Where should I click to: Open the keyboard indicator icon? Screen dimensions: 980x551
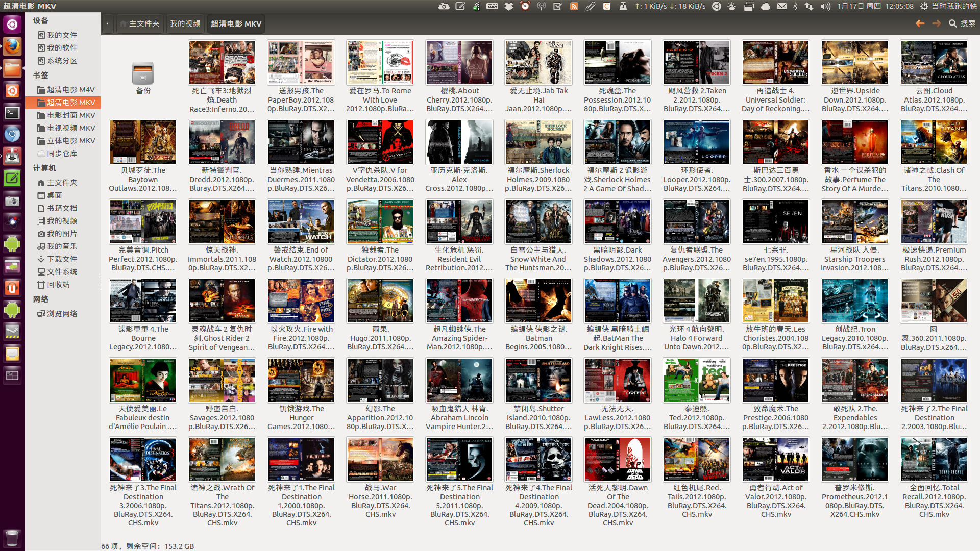click(492, 6)
